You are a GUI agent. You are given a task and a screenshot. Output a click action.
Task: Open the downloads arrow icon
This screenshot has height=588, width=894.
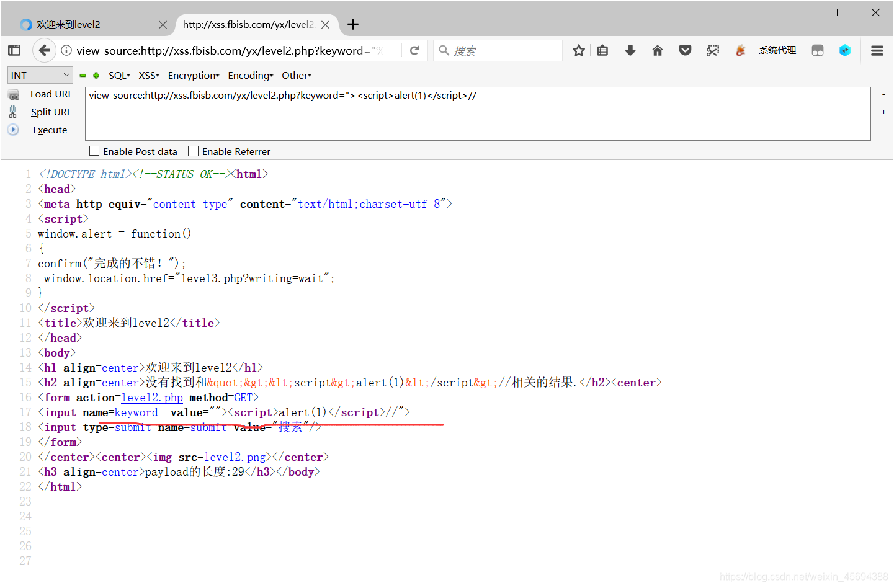[x=630, y=50]
